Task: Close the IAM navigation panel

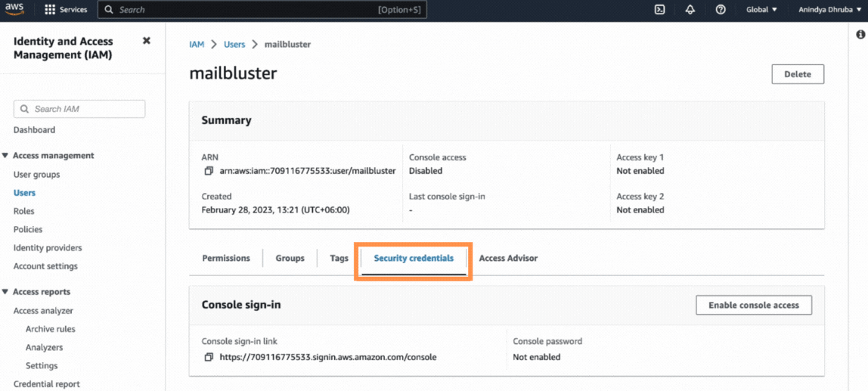Action: tap(146, 40)
